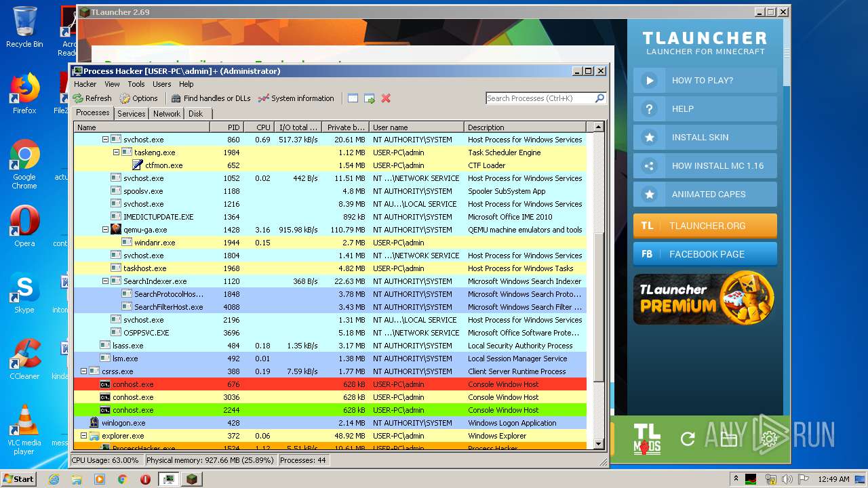Switch to the Services tab
This screenshot has height=488, width=868.
click(x=132, y=114)
